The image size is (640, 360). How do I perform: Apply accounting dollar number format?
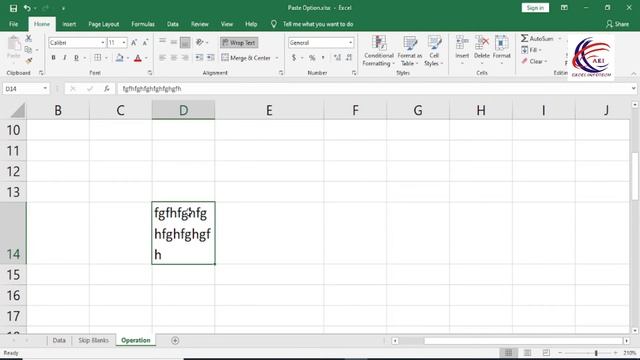(294, 58)
